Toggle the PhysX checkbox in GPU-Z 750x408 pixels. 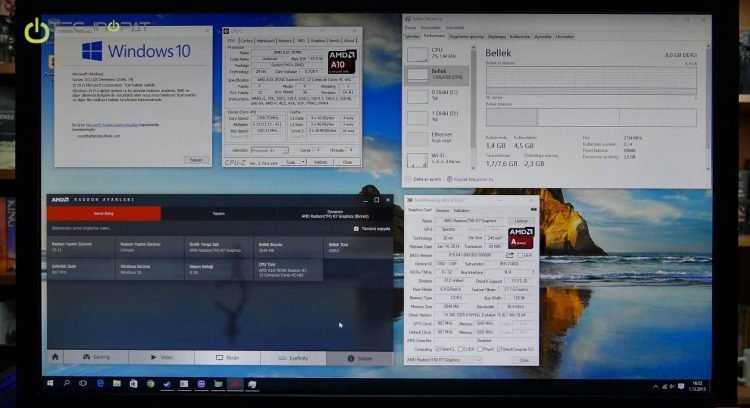point(480,349)
